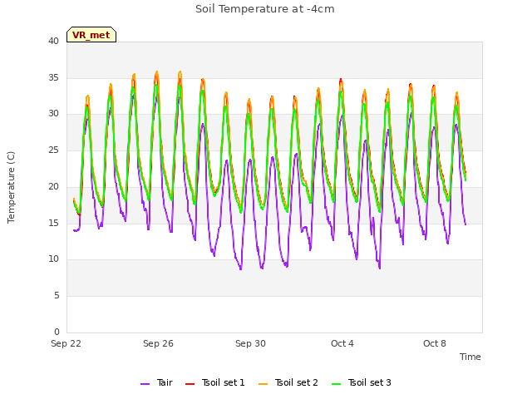Toggle the Tsoil set 3 legend entry
This screenshot has width=532, height=399.
pos(362,382)
